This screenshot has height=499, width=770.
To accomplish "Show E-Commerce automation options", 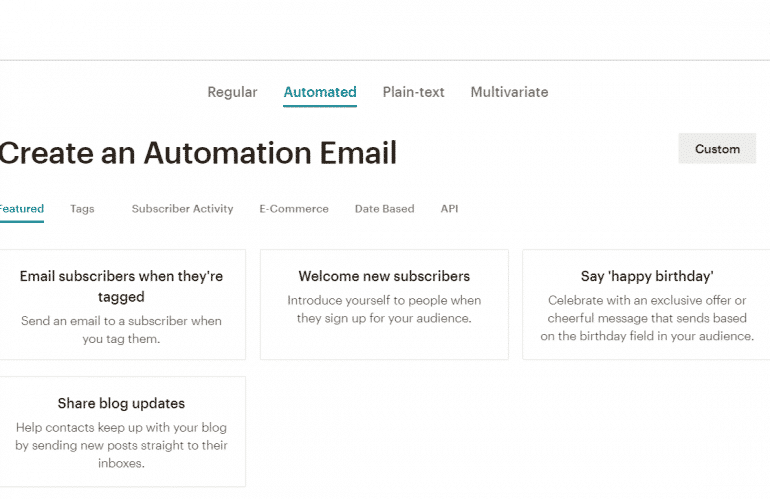I will (x=294, y=209).
